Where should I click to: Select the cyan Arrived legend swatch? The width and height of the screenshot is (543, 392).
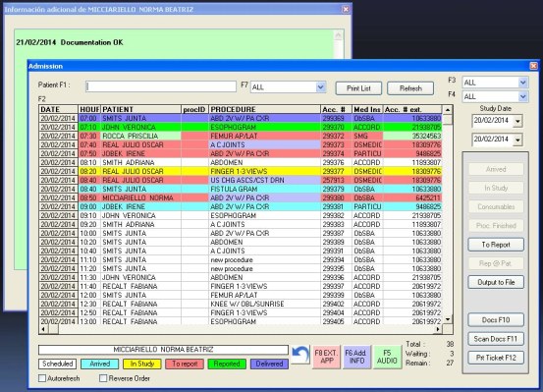click(x=100, y=364)
